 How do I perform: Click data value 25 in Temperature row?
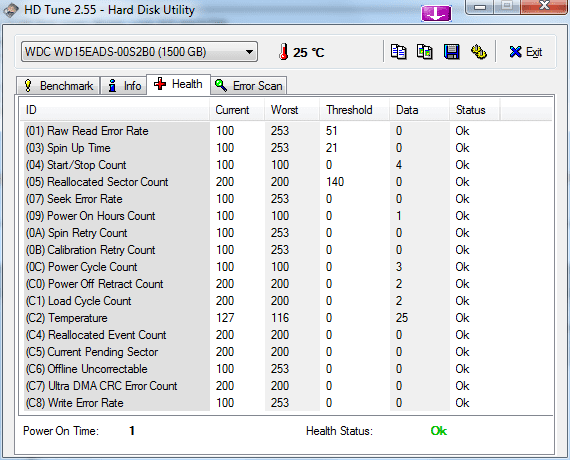[402, 318]
